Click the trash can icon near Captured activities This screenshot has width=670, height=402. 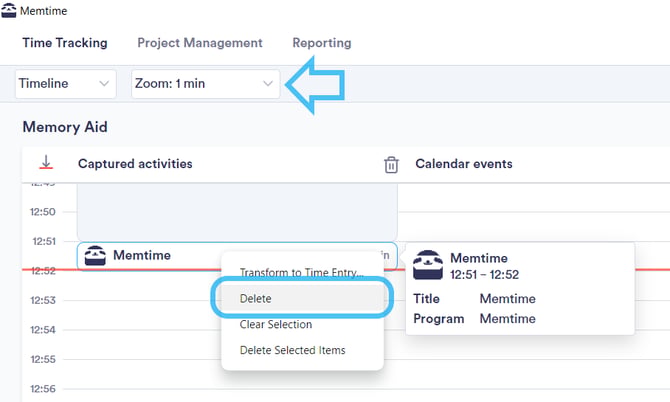(391, 164)
